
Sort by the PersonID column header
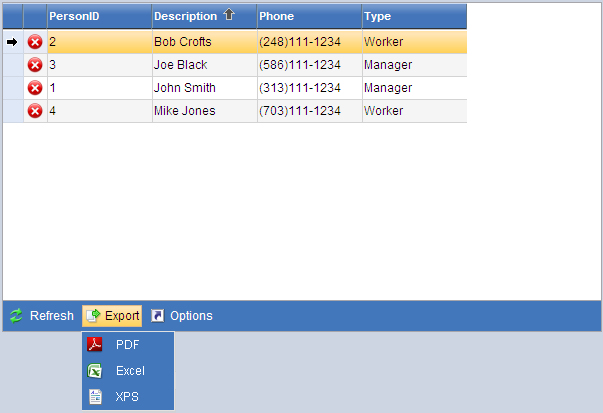pyautogui.click(x=74, y=16)
